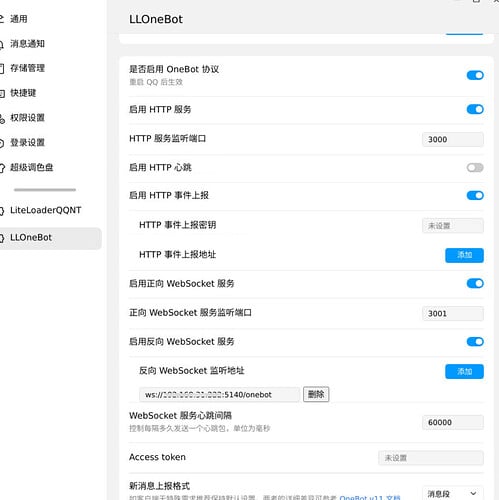Image resolution: width=499 pixels, height=500 pixels.
Task: Click the WebSocket 服务心跳间隔 label
Action: click(x=180, y=416)
